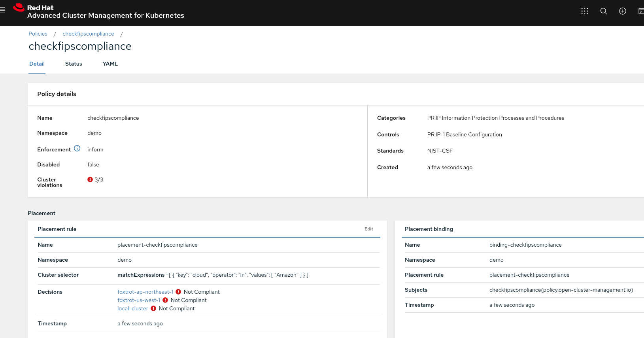The width and height of the screenshot is (644, 338).
Task: Click the 'false' Disabled value
Action: point(93,164)
